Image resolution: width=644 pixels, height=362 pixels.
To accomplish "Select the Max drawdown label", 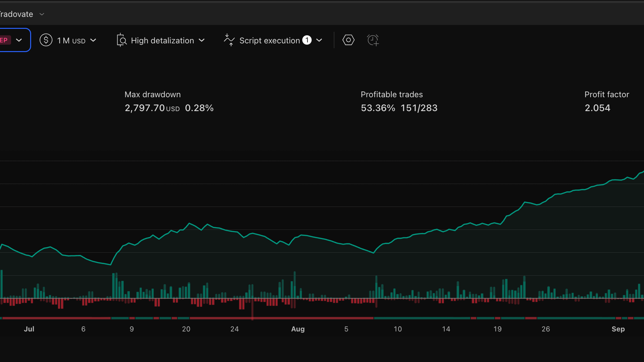I will coord(153,95).
